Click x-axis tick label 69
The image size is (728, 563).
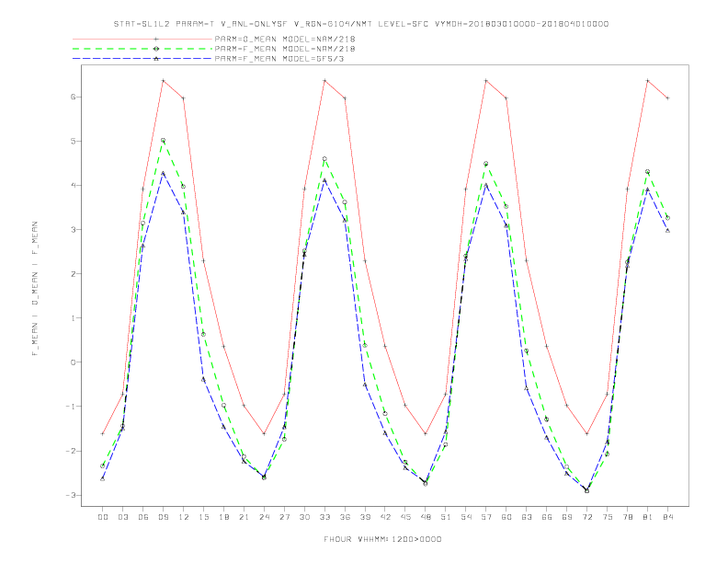coord(567,517)
